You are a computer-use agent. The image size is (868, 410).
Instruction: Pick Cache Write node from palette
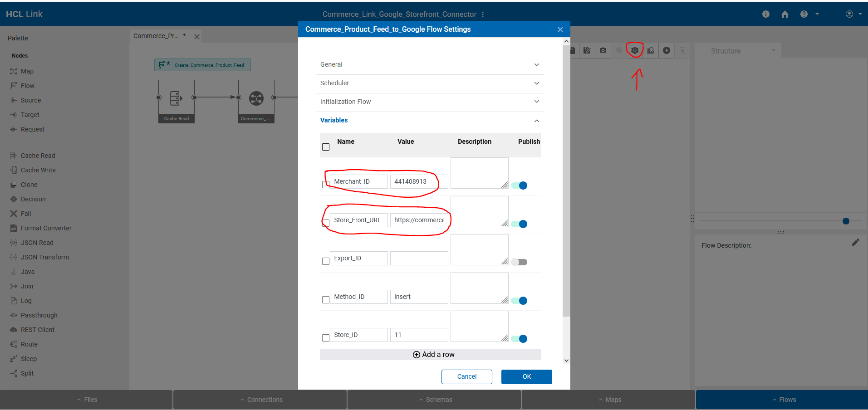[x=33, y=170]
